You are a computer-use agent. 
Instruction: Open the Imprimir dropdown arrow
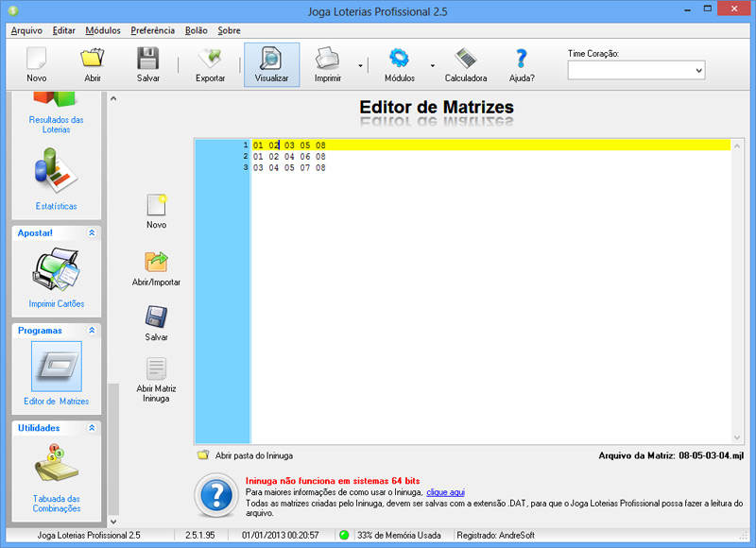(x=361, y=66)
